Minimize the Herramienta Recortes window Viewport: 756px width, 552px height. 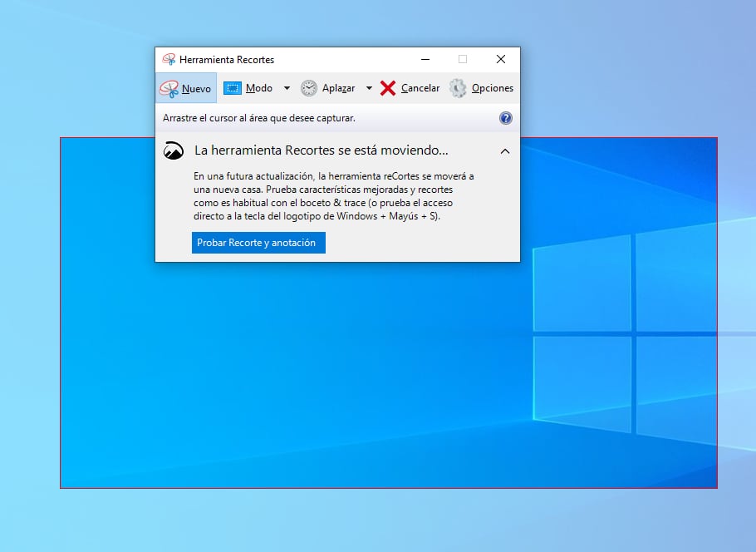425,59
